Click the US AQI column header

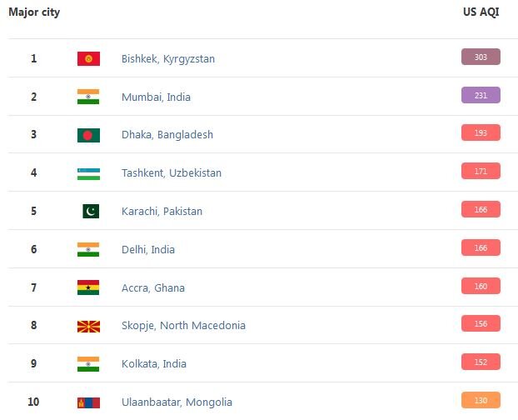481,12
